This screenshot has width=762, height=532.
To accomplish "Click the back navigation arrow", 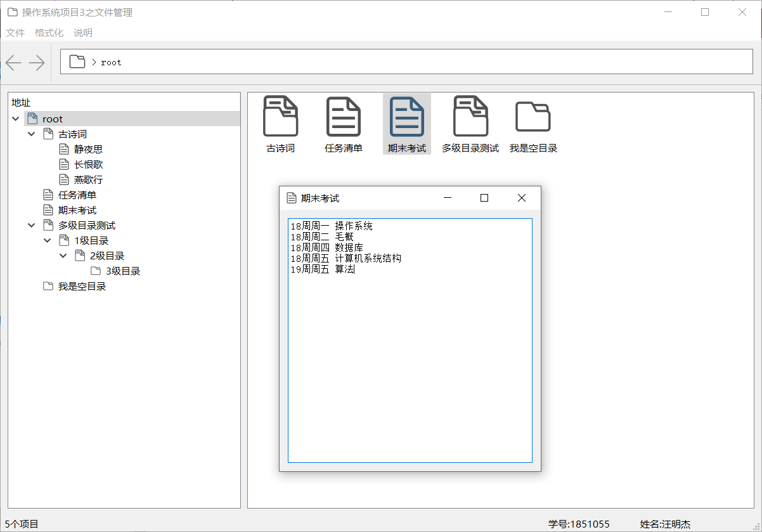I will [x=13, y=62].
